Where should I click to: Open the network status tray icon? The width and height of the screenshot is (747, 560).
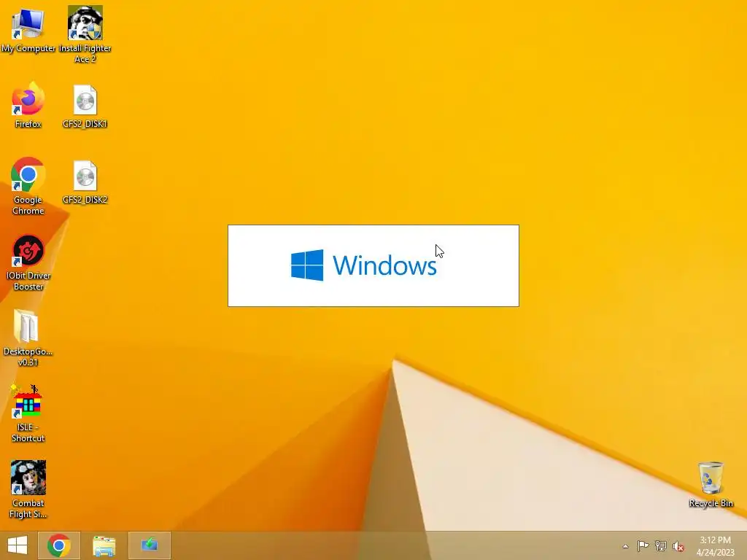point(661,545)
